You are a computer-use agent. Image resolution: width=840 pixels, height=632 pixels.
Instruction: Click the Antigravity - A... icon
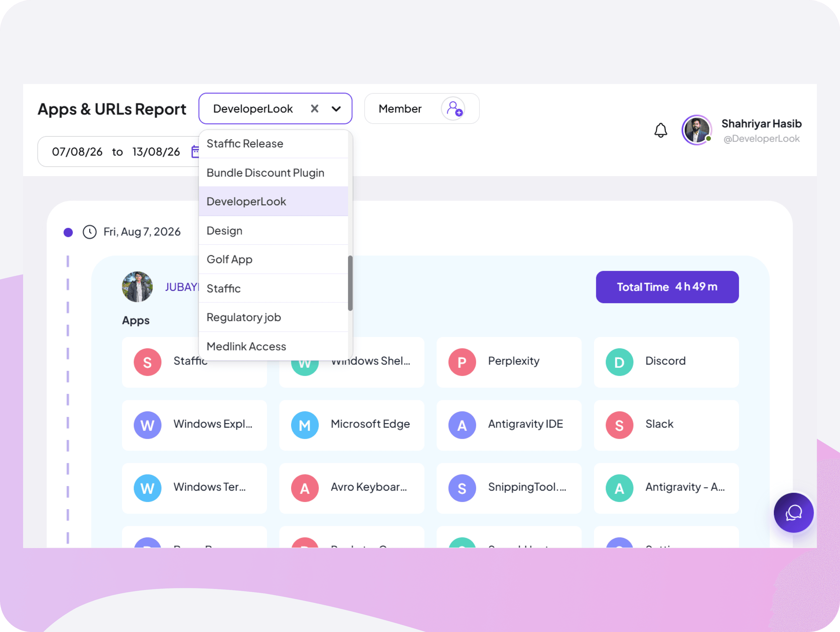(619, 488)
